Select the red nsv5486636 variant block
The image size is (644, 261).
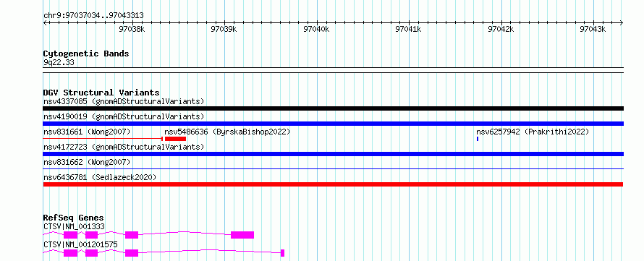click(x=175, y=139)
